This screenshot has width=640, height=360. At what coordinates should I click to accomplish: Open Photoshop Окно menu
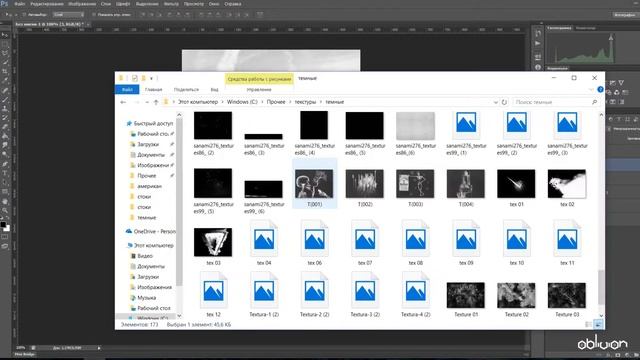click(x=214, y=4)
